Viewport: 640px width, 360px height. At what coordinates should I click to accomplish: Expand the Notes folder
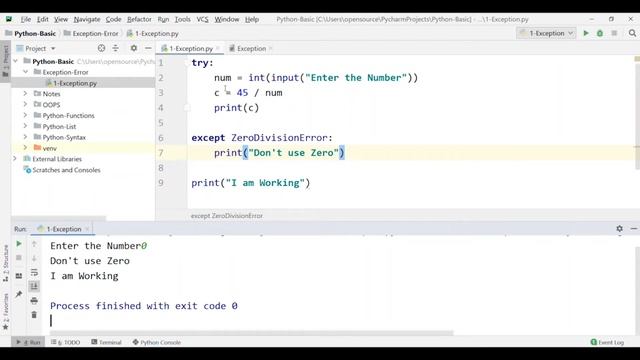click(x=25, y=93)
